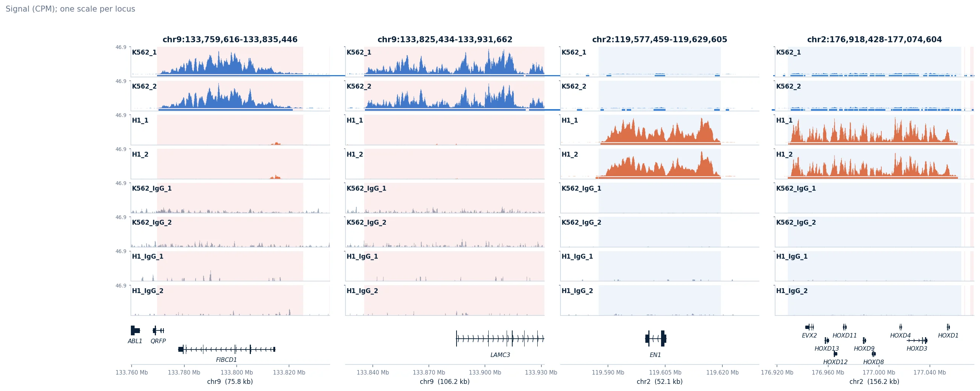
Task: Click the 'chr9 (75.8 kb)' axis caption
Action: [230, 382]
